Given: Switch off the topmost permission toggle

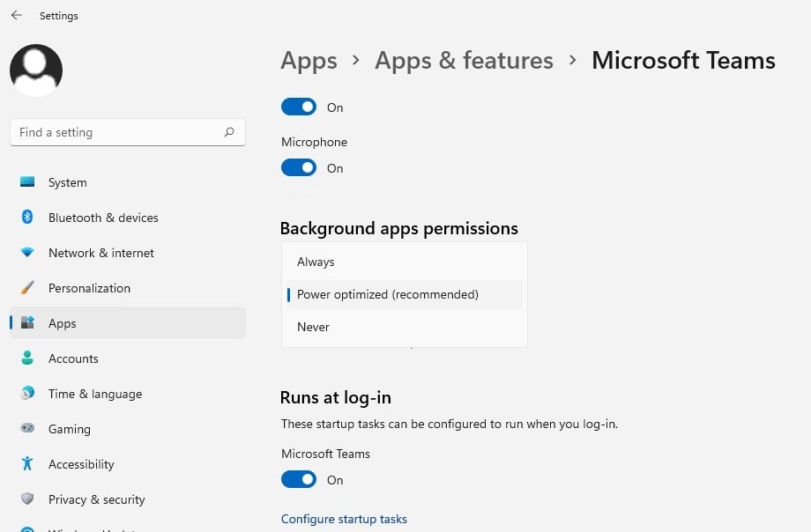Looking at the screenshot, I should point(299,107).
